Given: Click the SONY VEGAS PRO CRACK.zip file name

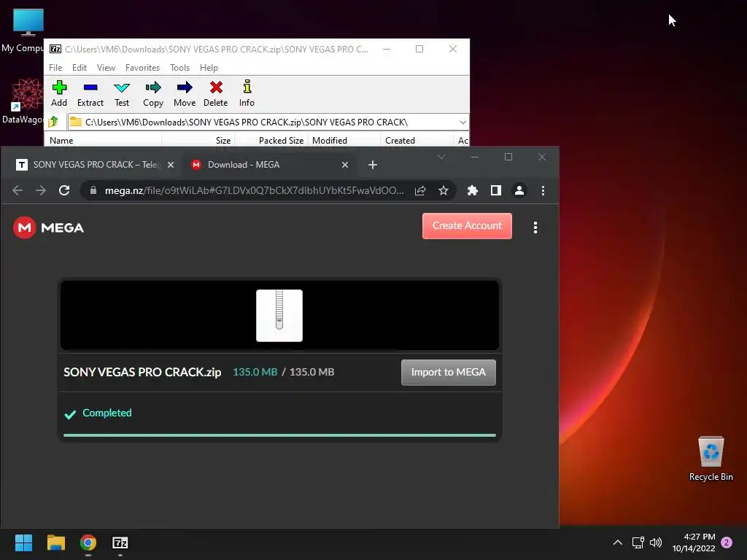Looking at the screenshot, I should (142, 372).
